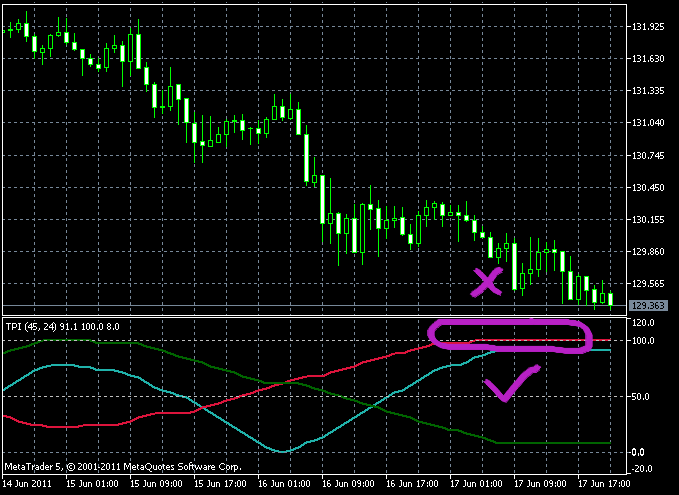
Task: Click indicator scale value 50.0
Action: (x=640, y=397)
